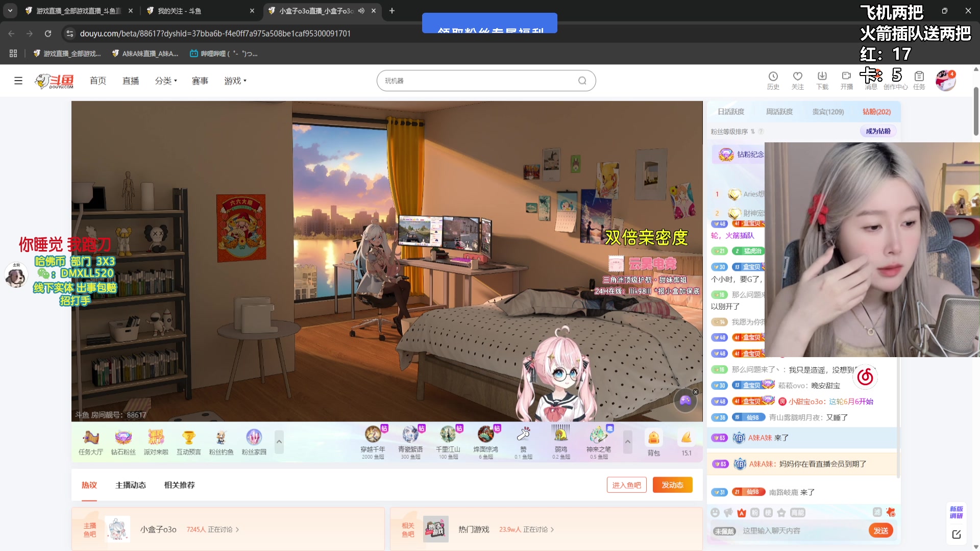This screenshot has height=551, width=980.
Task: Expand the 分类 dropdown
Action: (166, 81)
